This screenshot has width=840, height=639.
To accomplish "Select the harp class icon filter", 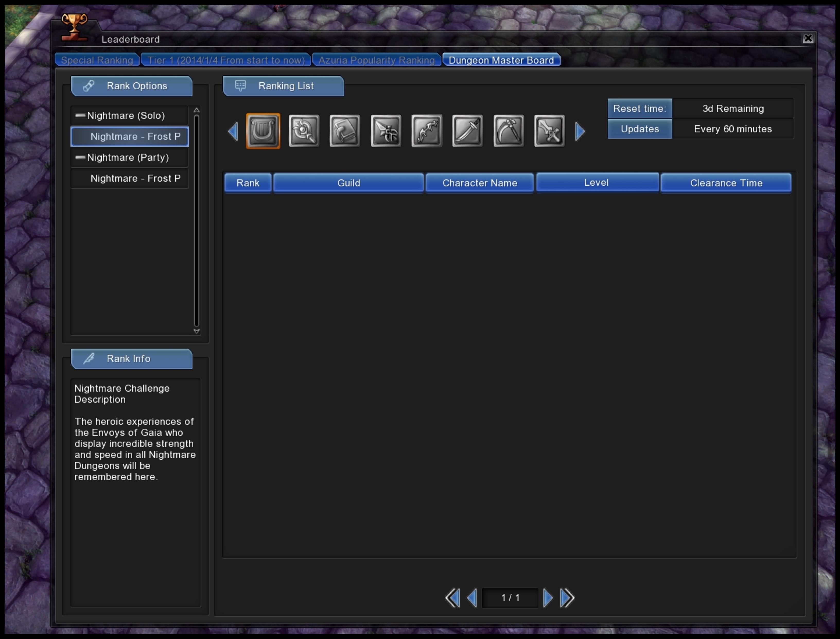I will coord(263,131).
